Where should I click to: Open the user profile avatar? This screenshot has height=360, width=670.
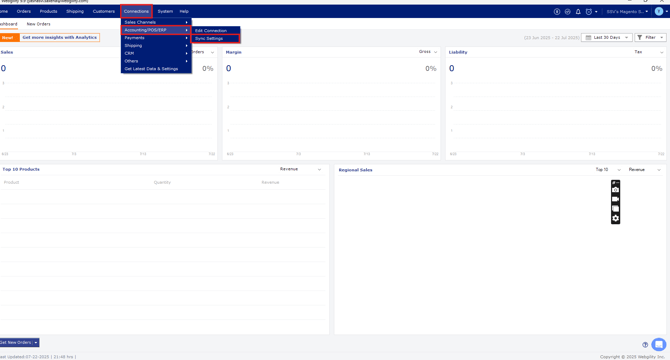[659, 12]
